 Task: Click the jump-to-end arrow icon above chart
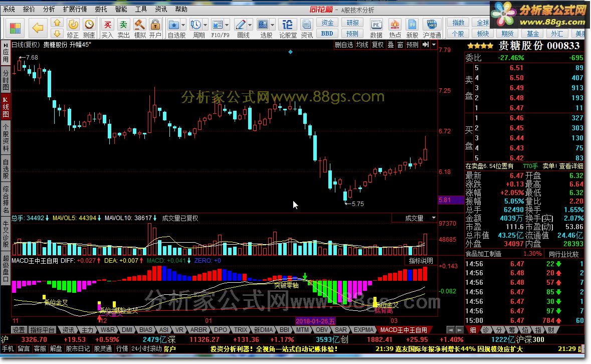point(426,45)
